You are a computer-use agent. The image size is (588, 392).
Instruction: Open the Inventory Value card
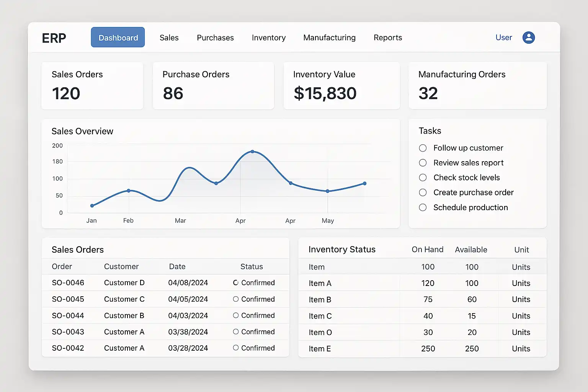tap(341, 86)
